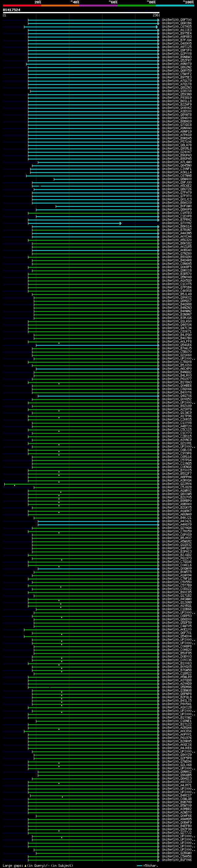Open the hit UniRef100_B9T5E4
The width and height of the screenshot is (197, 868).
tap(176, 33)
